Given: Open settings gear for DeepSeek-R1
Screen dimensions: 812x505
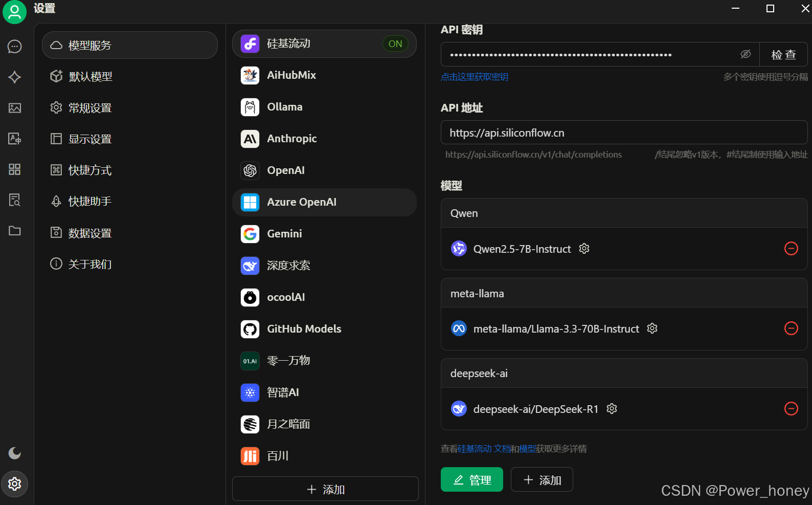Looking at the screenshot, I should [612, 409].
